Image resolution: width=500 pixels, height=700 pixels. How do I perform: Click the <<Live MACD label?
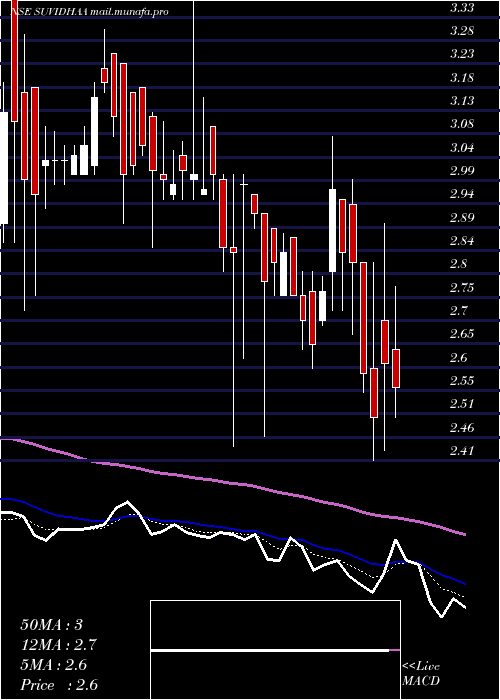pos(421,673)
